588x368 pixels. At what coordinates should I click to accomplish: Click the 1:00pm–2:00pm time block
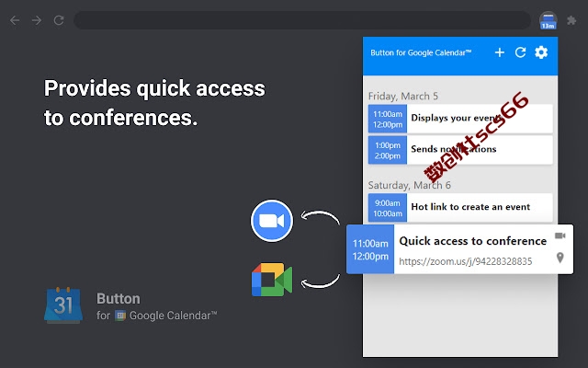click(388, 150)
